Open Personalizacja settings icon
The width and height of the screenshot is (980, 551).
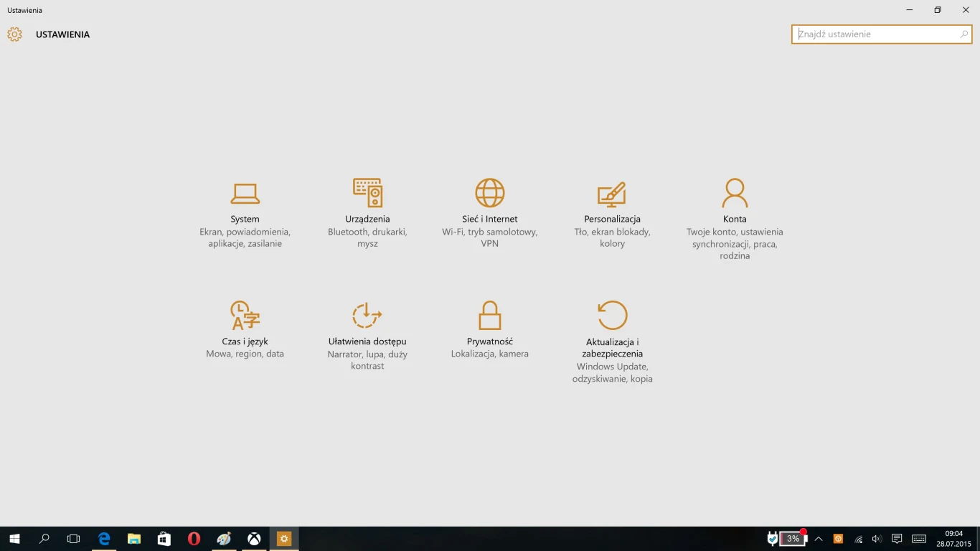pyautogui.click(x=612, y=193)
